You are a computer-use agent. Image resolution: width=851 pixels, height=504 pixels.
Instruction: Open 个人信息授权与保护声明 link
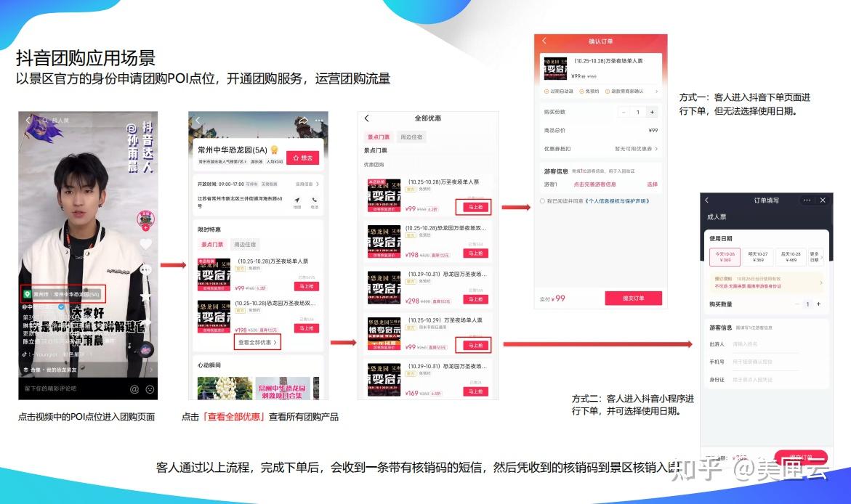(x=617, y=201)
